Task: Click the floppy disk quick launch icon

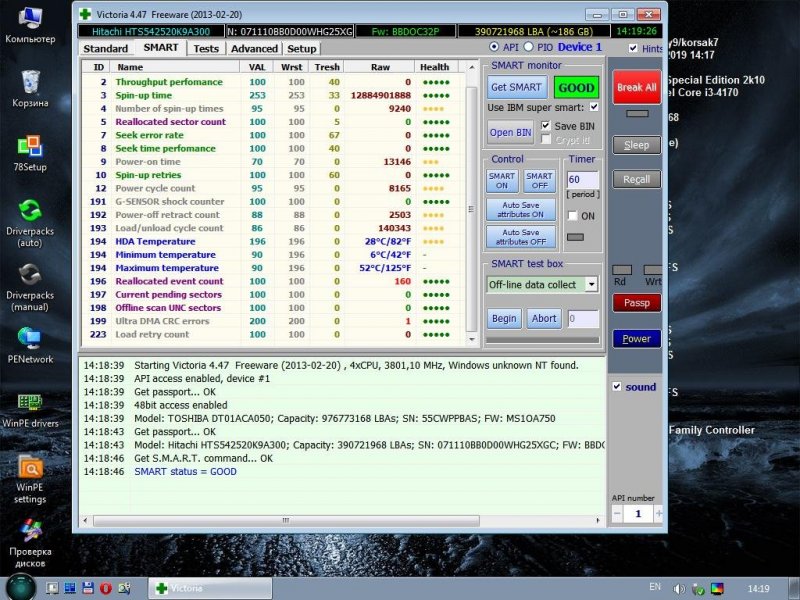Action: (x=88, y=588)
